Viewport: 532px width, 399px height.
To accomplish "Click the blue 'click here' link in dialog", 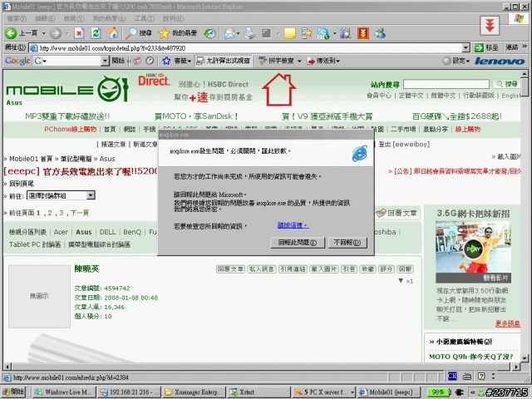I will [x=293, y=225].
